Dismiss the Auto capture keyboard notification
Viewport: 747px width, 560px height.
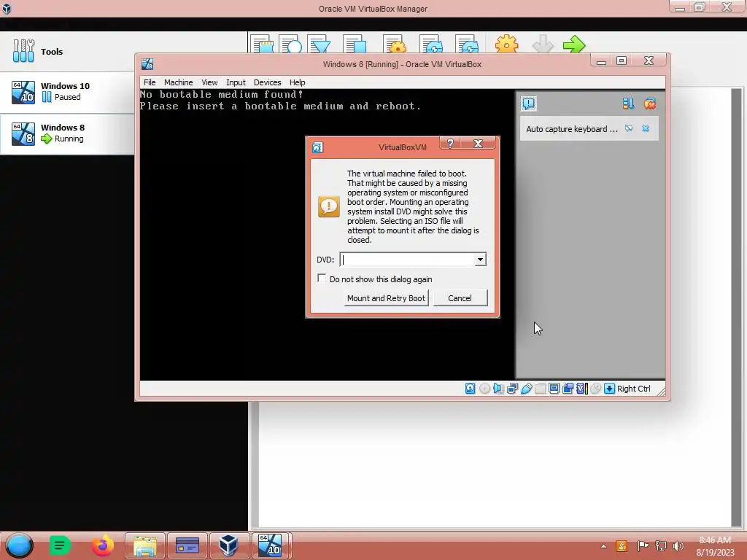(x=646, y=128)
